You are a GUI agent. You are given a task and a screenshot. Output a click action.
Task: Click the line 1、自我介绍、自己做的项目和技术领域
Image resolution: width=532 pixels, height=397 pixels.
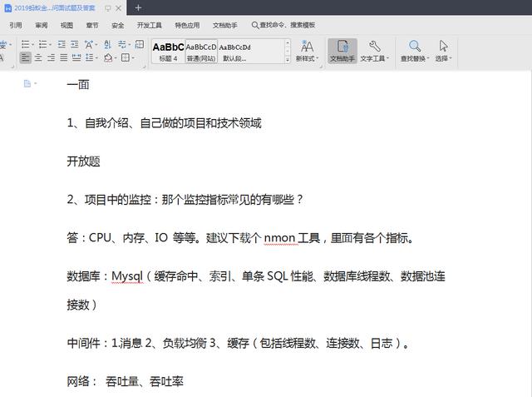(x=165, y=123)
